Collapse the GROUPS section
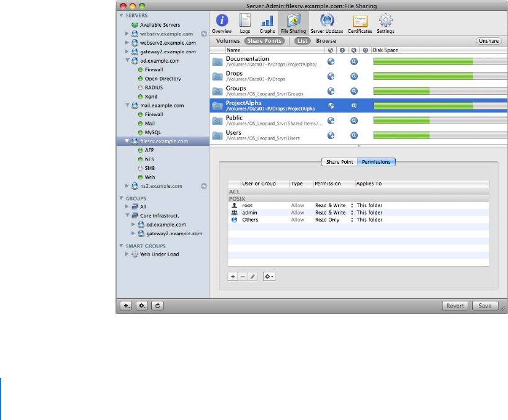Screen dimensions: 508x420 tap(121, 198)
